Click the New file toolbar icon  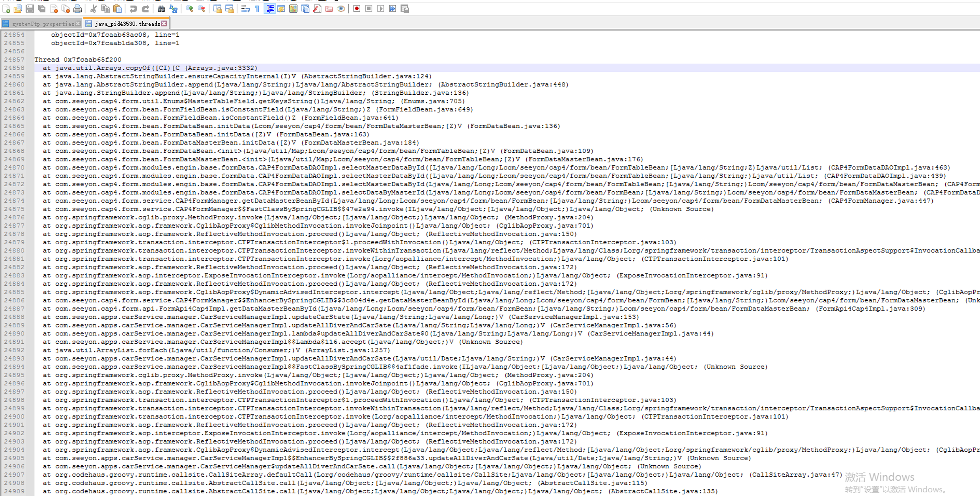point(6,9)
